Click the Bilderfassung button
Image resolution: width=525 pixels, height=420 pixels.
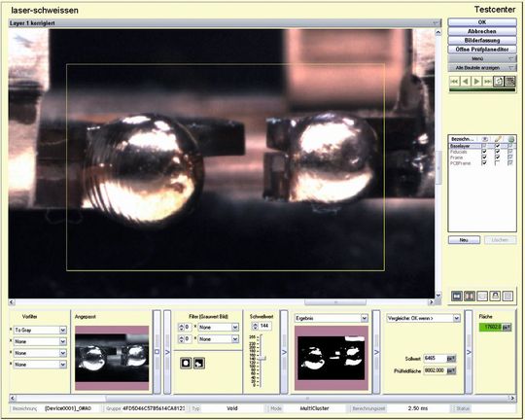(x=482, y=40)
